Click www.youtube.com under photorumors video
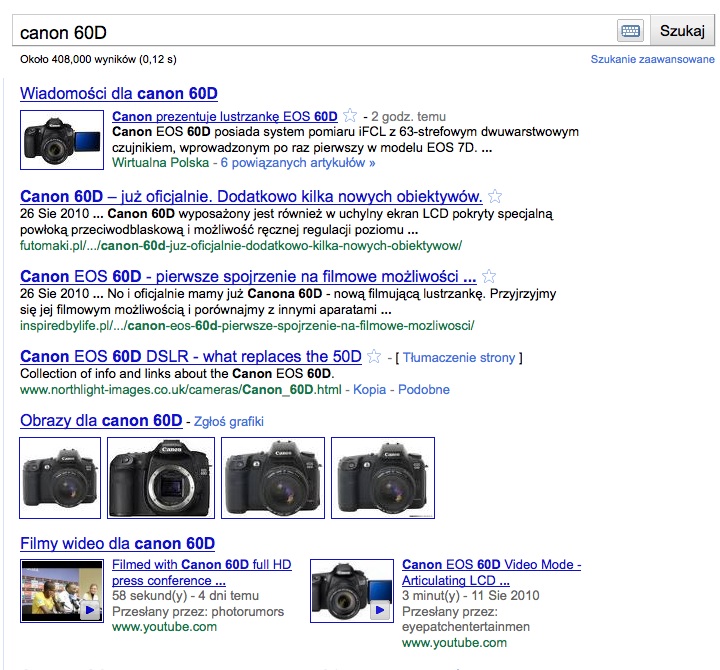This screenshot has width=720, height=670. coord(164,627)
